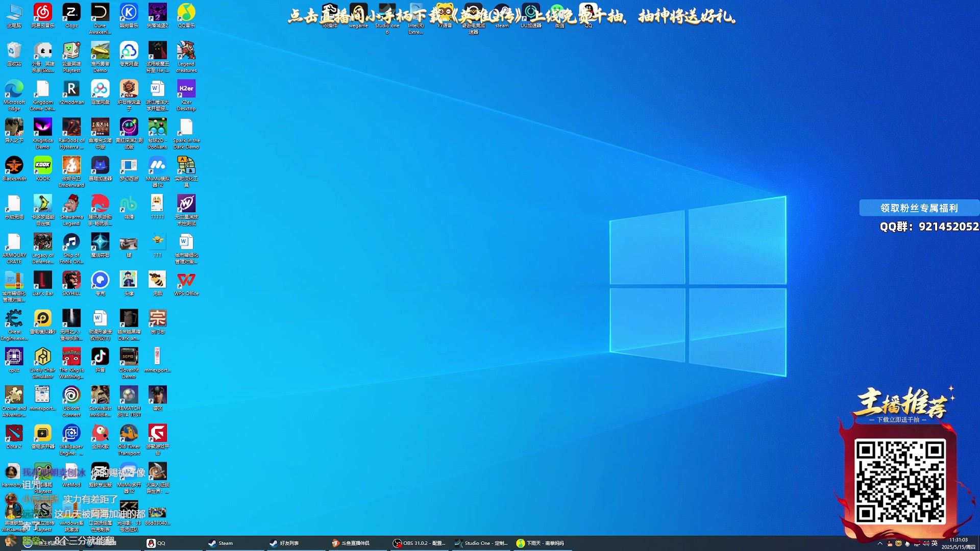This screenshot has height=551, width=980.
Task: Launch Liar's Bar from the desktop
Action: [x=43, y=284]
